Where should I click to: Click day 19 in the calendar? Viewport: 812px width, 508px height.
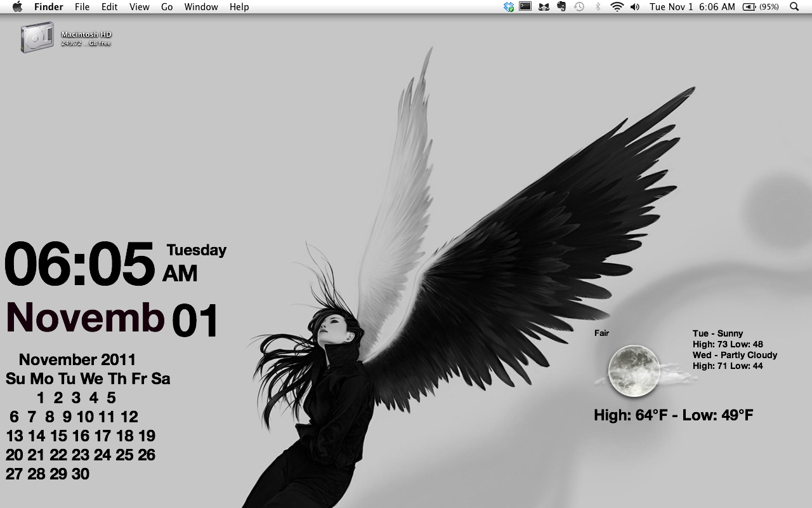[147, 436]
